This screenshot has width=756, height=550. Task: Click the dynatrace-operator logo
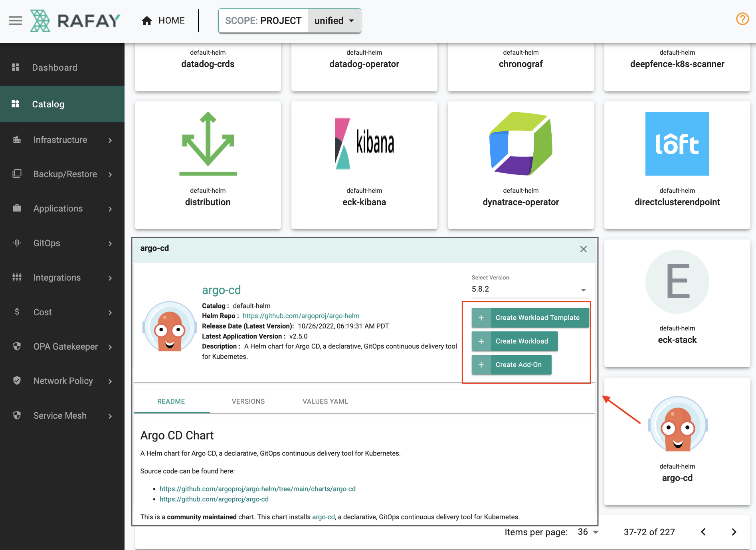click(x=520, y=144)
